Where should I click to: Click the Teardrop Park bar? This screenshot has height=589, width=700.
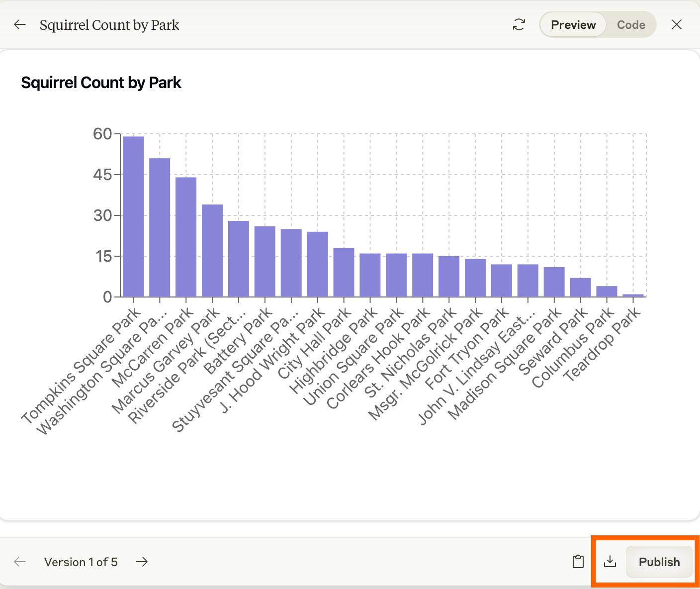point(632,294)
